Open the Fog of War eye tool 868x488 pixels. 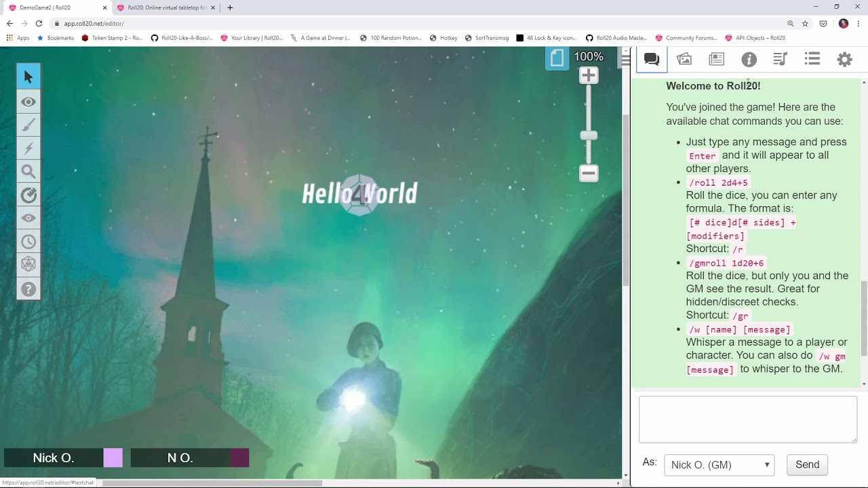click(28, 218)
